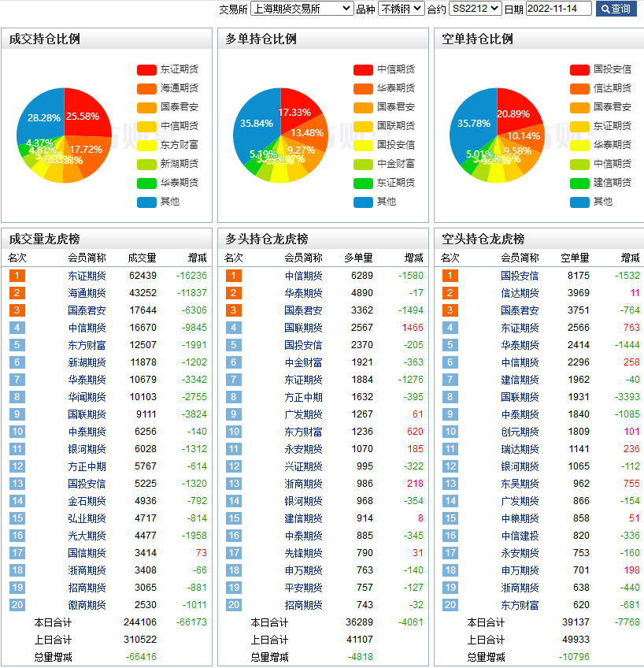Click rank 20 badge beside 徽商期货
The image size is (644, 668).
coord(17,605)
